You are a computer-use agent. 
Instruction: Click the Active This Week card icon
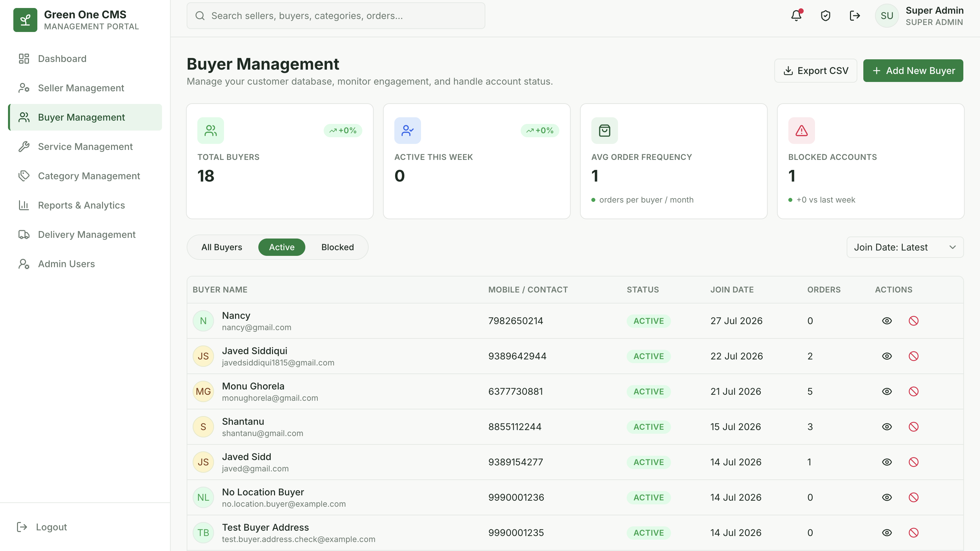pos(407,131)
